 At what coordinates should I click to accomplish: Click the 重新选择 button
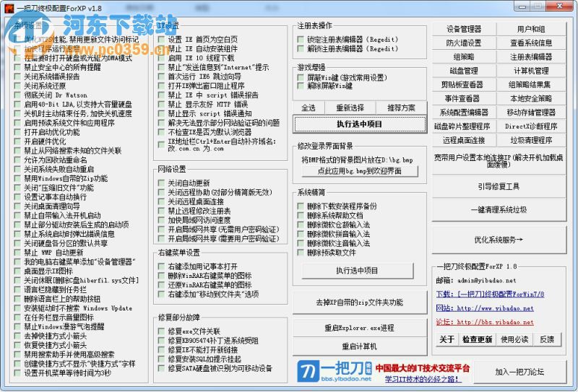[x=350, y=108]
